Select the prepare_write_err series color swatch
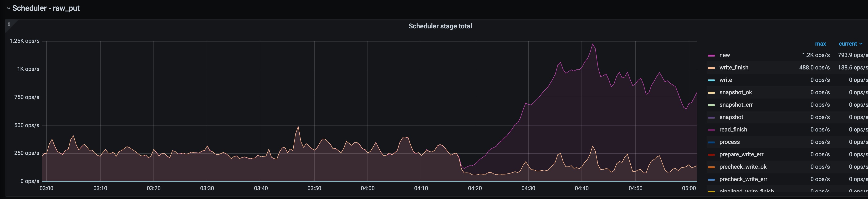868x199 pixels. (x=711, y=155)
